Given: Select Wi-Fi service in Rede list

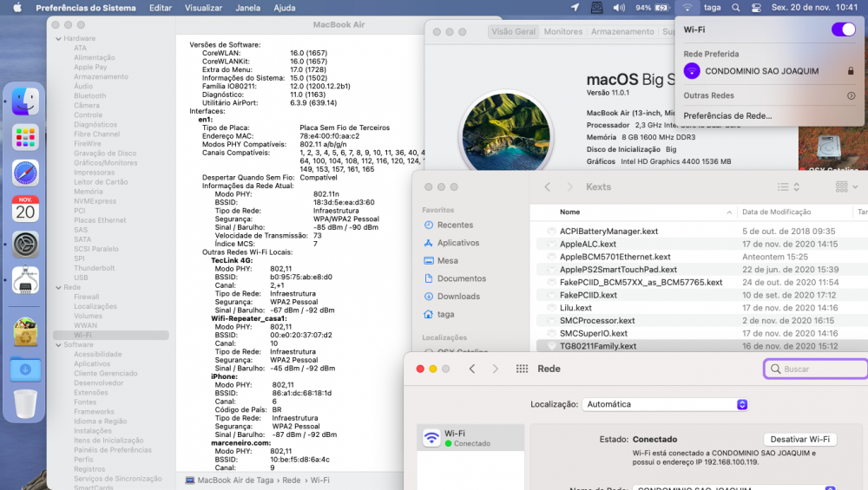Looking at the screenshot, I should [470, 438].
